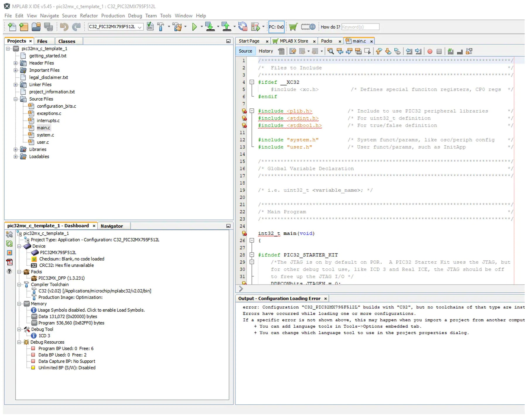Image resolution: width=532 pixels, height=419 pixels.
Task: Toggle the rectangular selection editor button
Action: (367, 51)
